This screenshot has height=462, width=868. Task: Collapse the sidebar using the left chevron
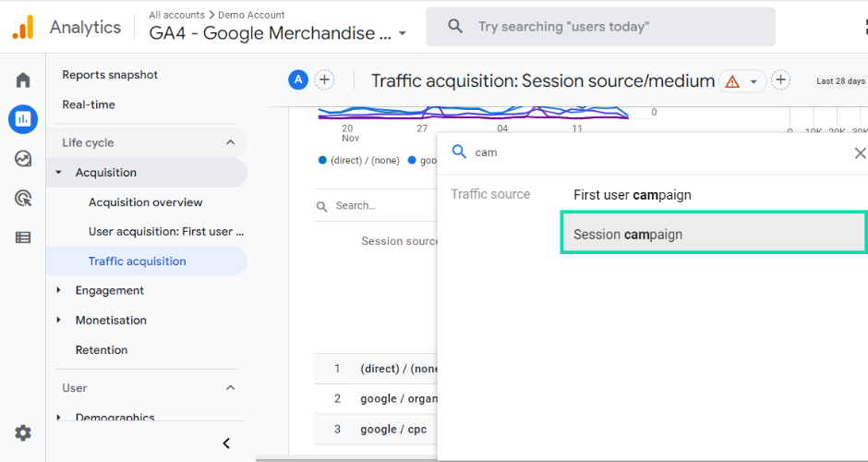pos(226,444)
